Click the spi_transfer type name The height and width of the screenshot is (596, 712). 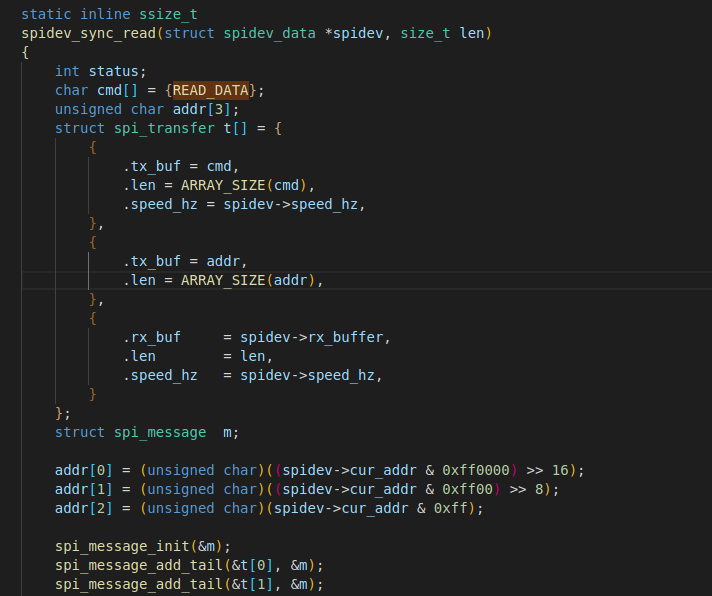164,128
